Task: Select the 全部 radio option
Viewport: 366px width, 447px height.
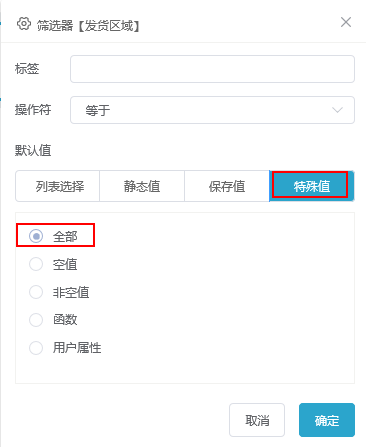Action: [36, 236]
